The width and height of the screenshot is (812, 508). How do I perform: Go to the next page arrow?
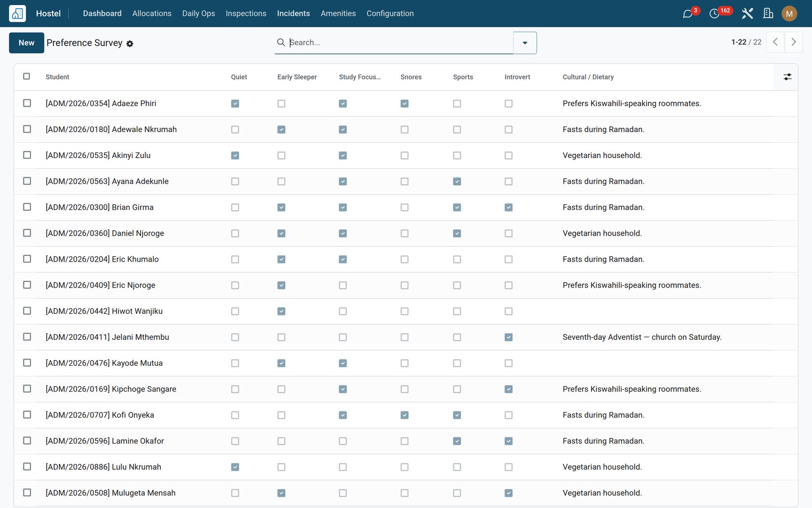coord(794,42)
